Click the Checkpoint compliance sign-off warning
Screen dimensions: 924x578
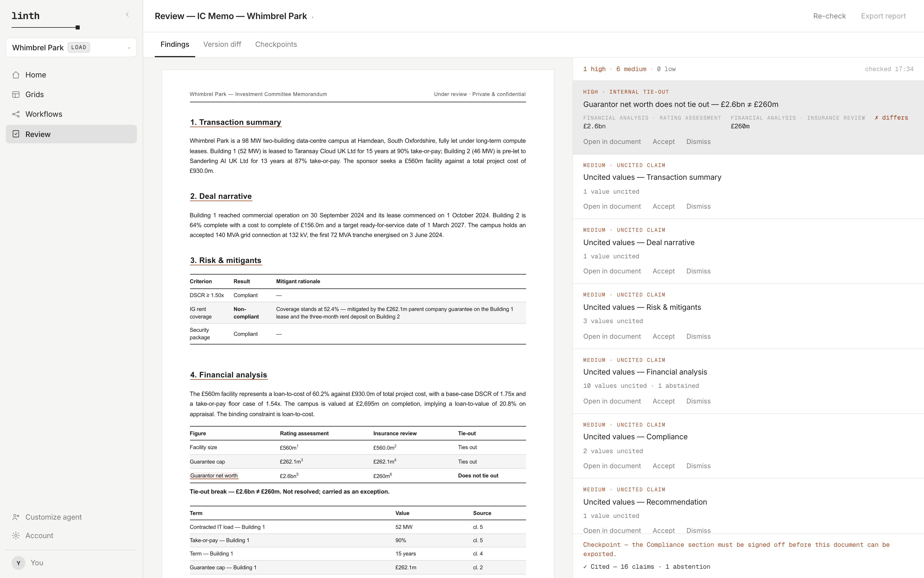[736, 549]
